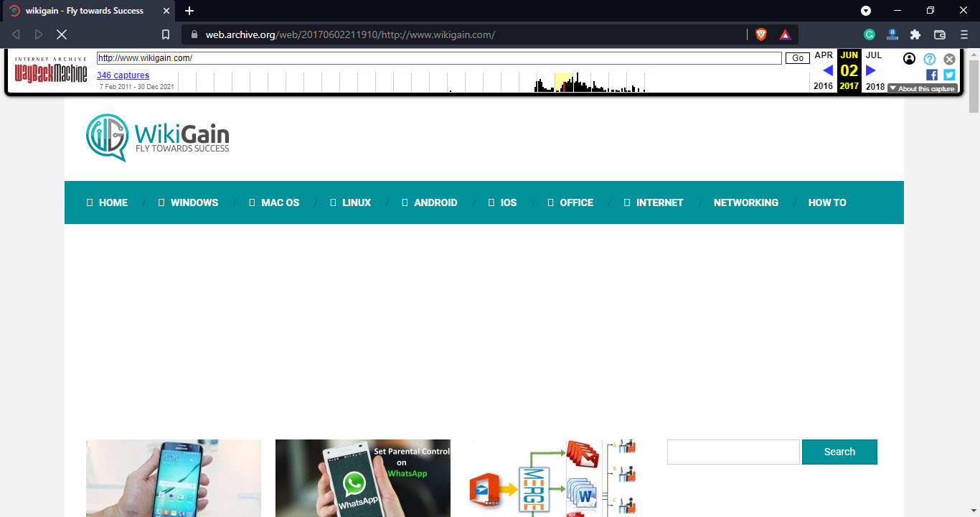
Task: Expand About this capture
Action: (923, 89)
